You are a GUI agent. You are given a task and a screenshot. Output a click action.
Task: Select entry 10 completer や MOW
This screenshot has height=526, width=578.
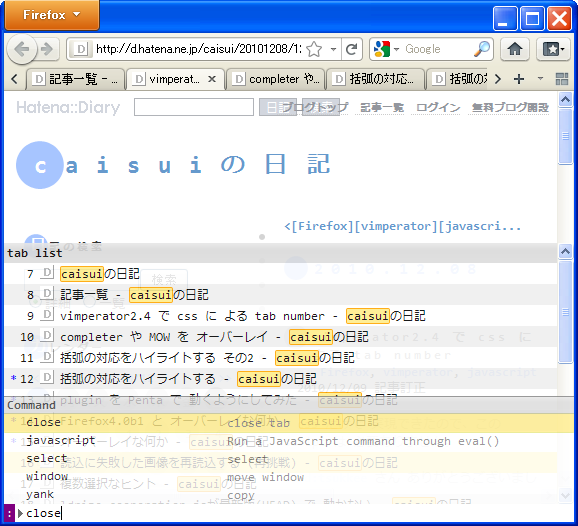[281, 337]
